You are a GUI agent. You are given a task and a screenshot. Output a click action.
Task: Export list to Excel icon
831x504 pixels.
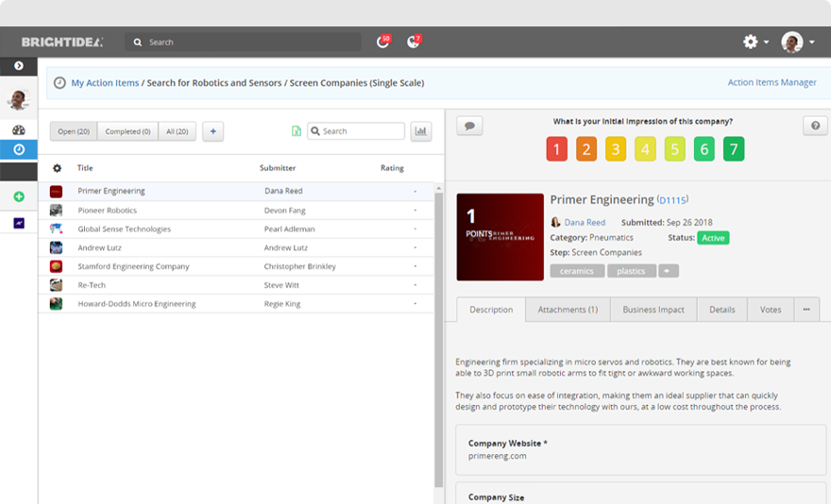pyautogui.click(x=297, y=131)
